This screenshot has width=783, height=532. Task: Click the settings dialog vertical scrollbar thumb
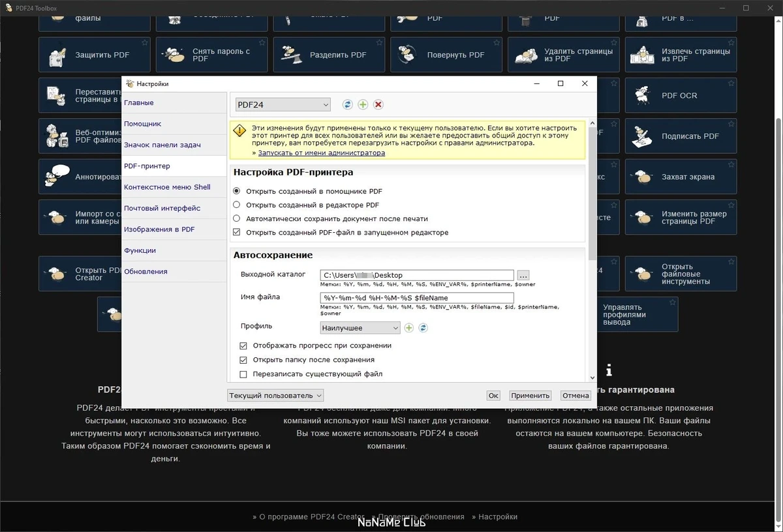click(x=592, y=194)
